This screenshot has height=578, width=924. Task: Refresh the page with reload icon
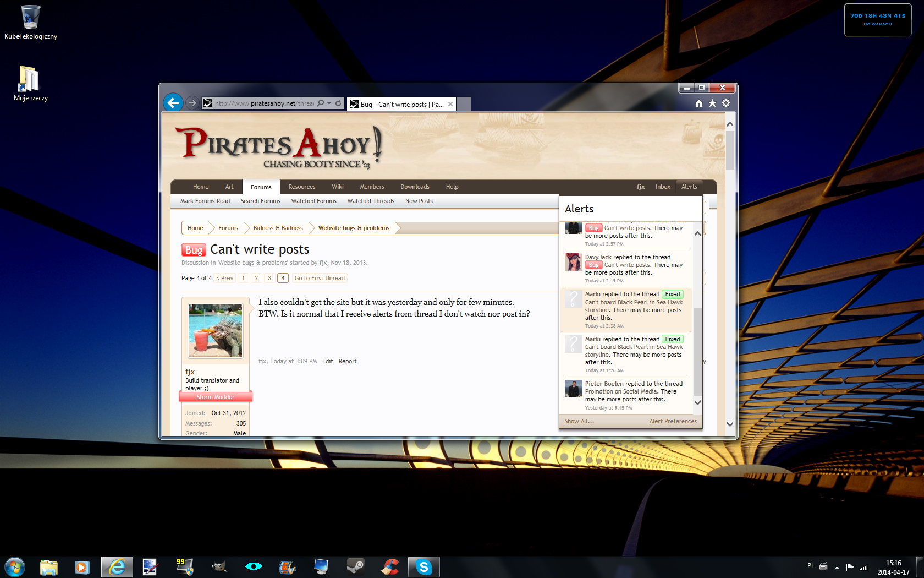click(338, 103)
